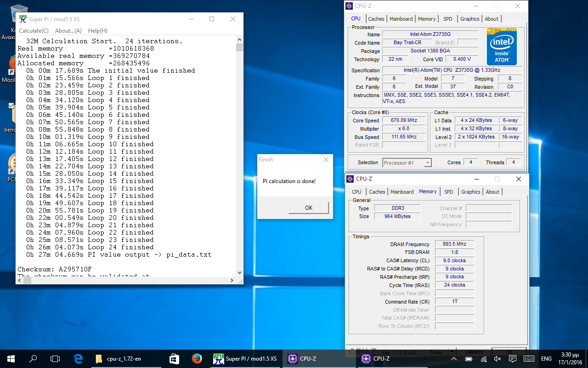Image resolution: width=588 pixels, height=368 pixels.
Task: Open taskbar search magnifier
Action: pos(33,359)
